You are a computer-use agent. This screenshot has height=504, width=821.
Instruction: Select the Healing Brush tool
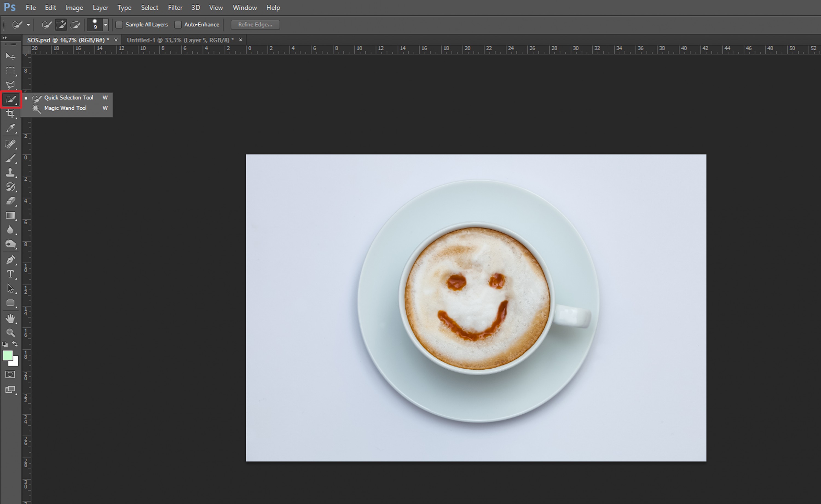click(x=10, y=144)
